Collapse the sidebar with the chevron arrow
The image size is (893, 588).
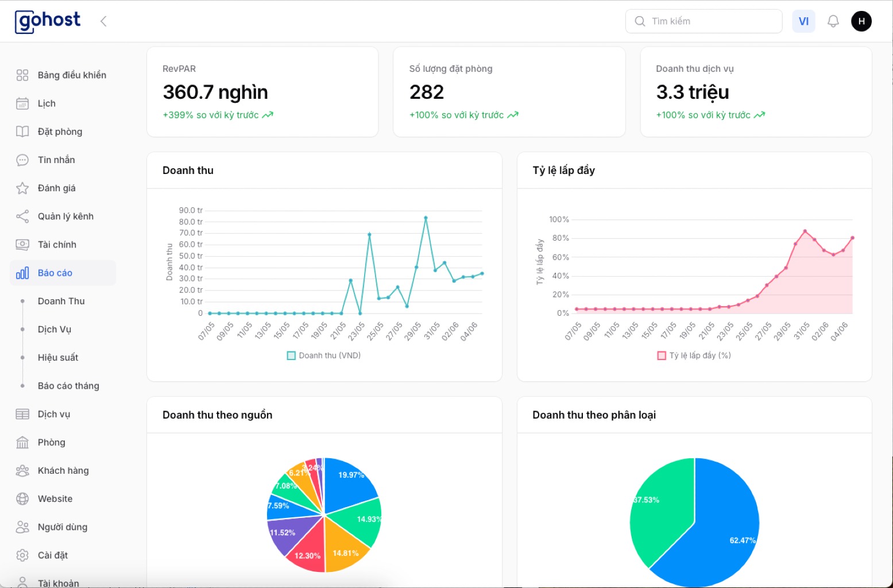pyautogui.click(x=103, y=21)
